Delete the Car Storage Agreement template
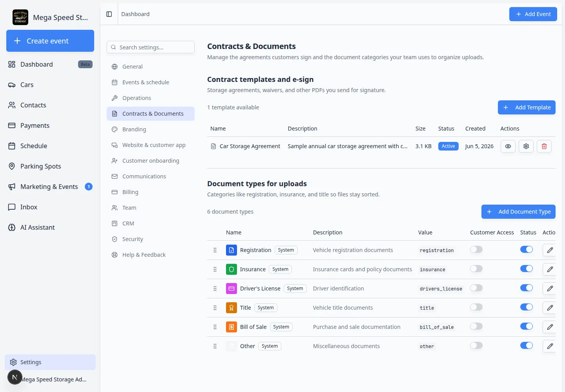 click(x=544, y=146)
